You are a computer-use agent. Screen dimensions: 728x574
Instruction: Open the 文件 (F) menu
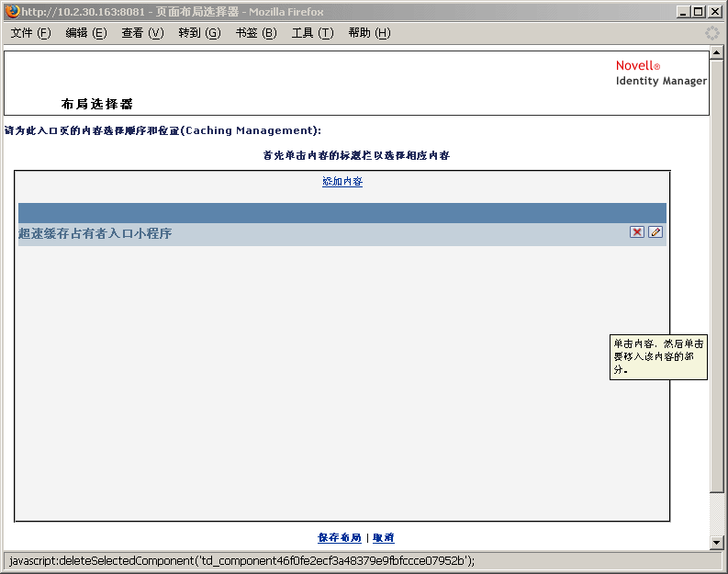[30, 33]
